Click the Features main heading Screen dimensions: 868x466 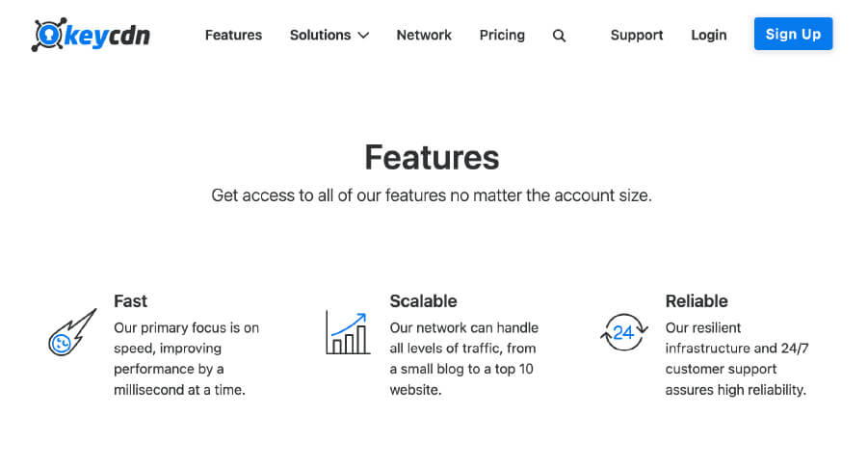coord(432,157)
